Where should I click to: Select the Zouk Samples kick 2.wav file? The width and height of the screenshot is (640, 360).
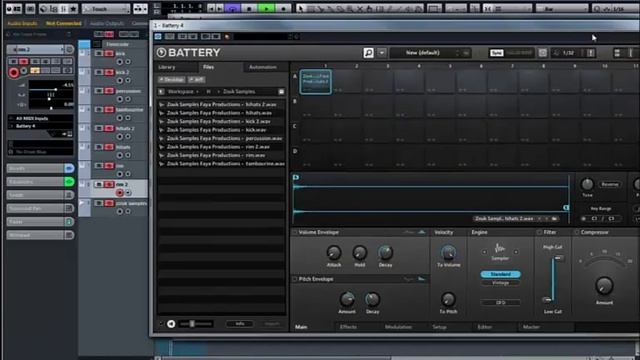[222, 121]
